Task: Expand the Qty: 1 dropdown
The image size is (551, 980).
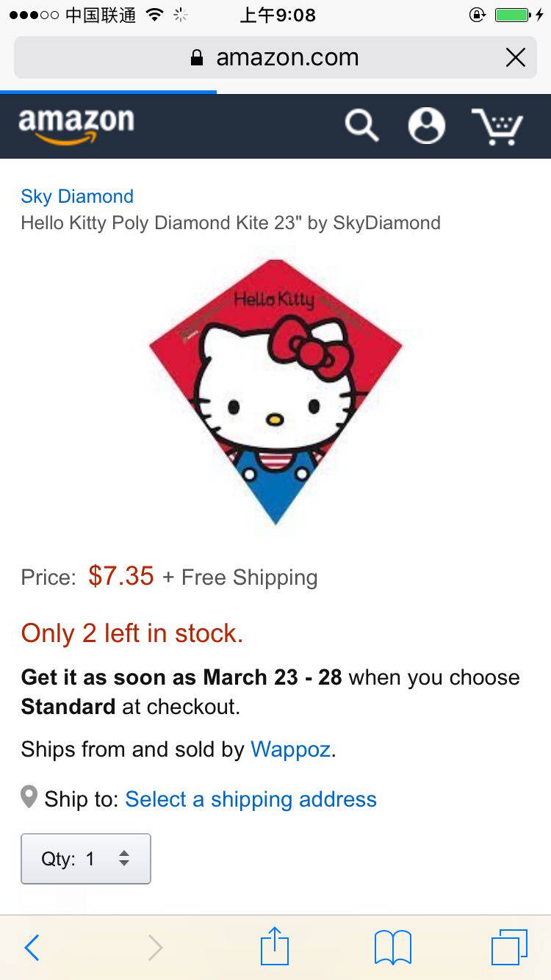Action: [86, 859]
